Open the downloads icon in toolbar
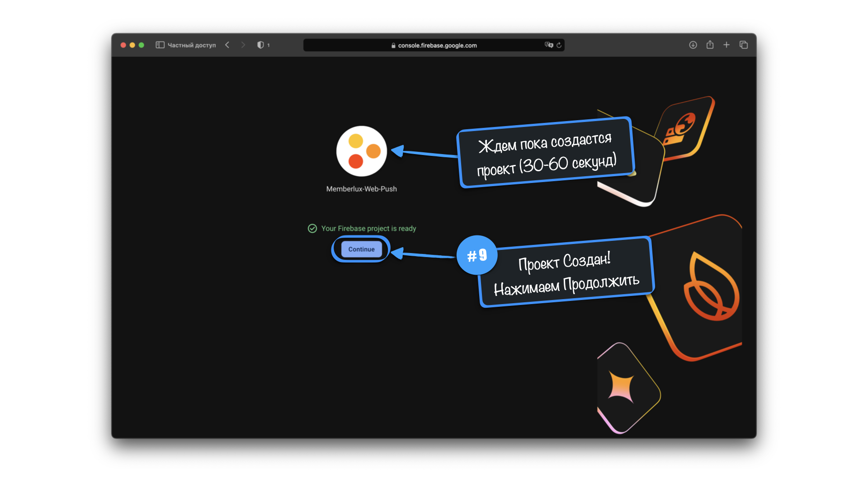 pos(693,45)
